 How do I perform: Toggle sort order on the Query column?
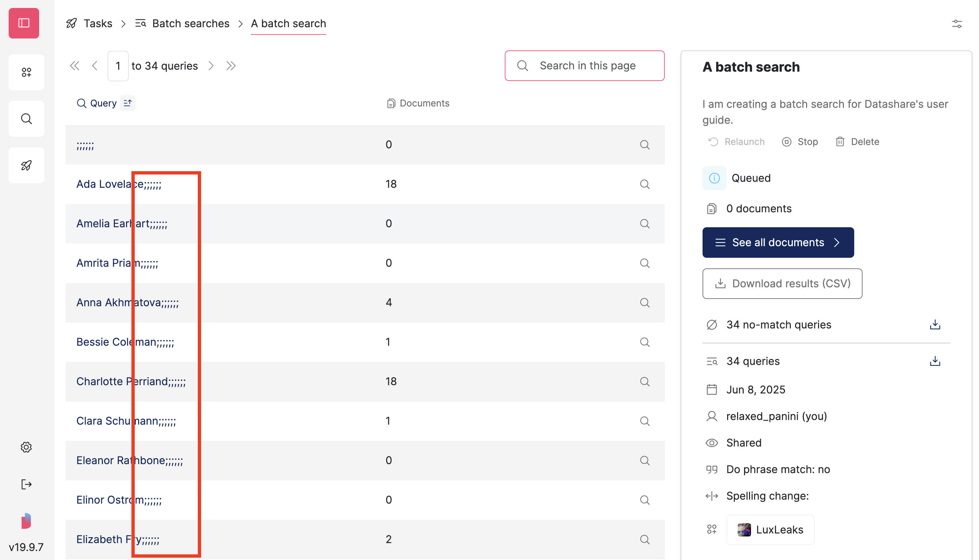tap(128, 103)
